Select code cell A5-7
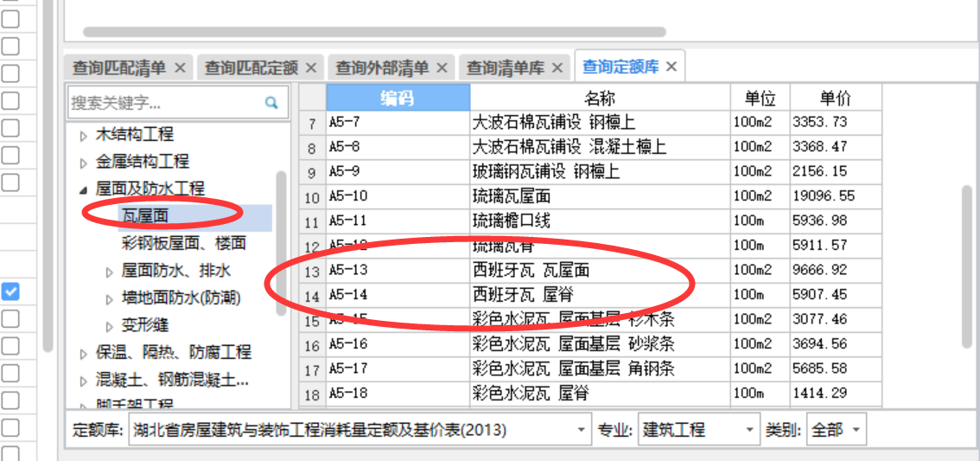 398,122
